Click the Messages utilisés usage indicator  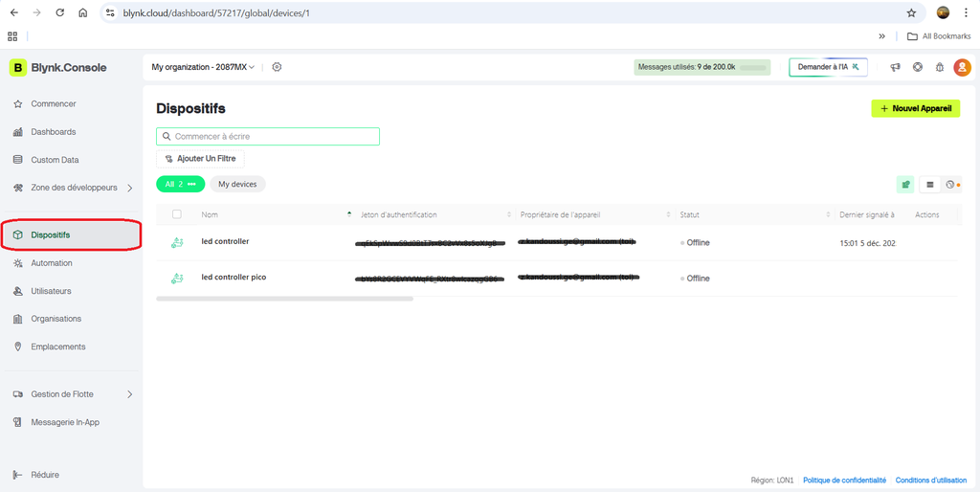(702, 67)
